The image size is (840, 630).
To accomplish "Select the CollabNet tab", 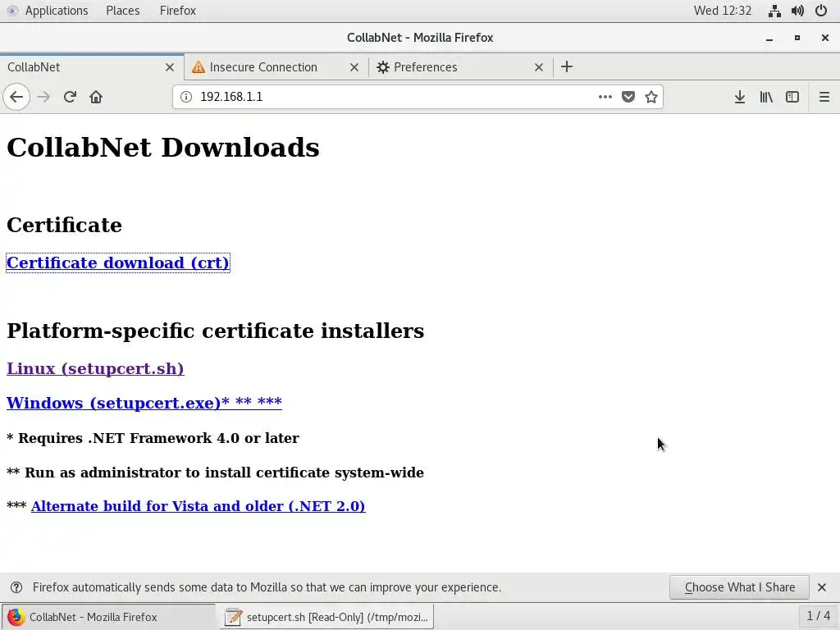I will [x=92, y=67].
